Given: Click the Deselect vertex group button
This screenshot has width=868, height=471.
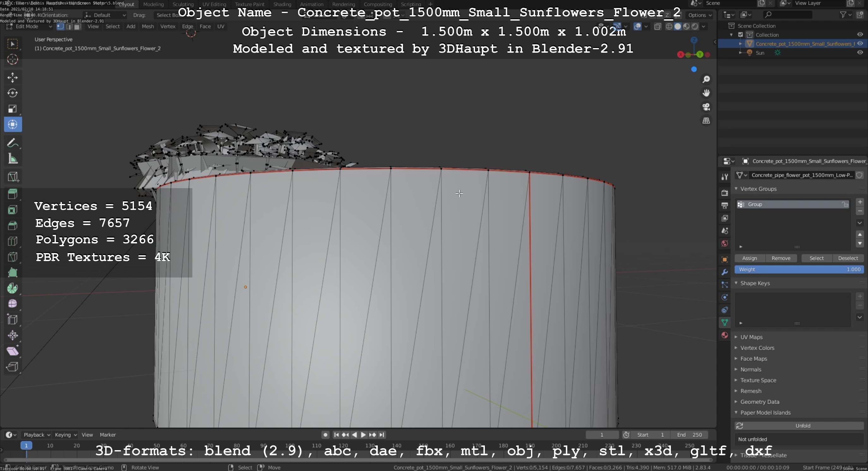Looking at the screenshot, I should coord(848,258).
